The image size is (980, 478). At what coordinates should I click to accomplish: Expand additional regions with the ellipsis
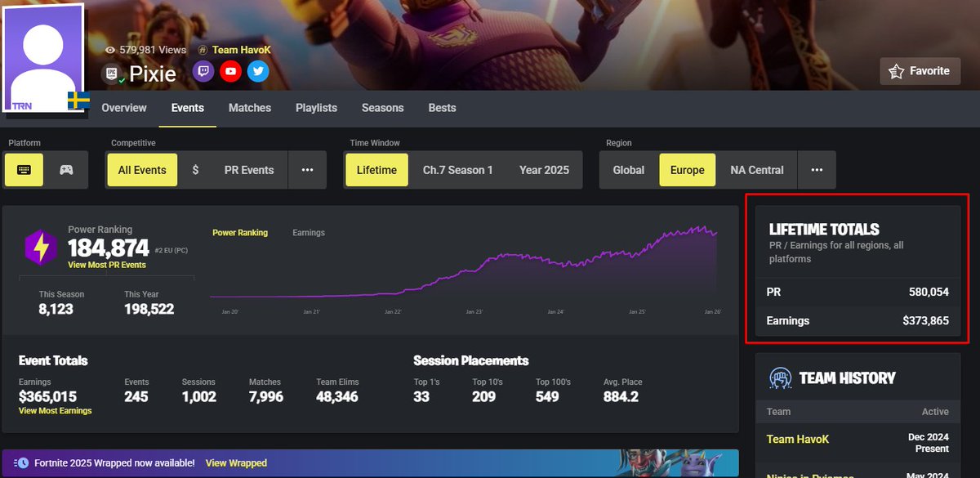(x=817, y=170)
